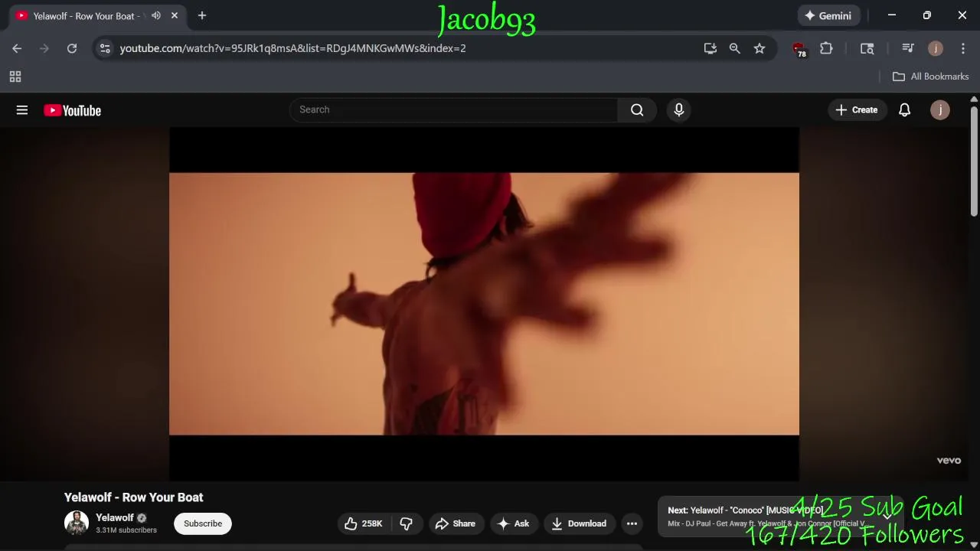The width and height of the screenshot is (980, 551).
Task: Click the YouTube search field
Action: coord(453,109)
